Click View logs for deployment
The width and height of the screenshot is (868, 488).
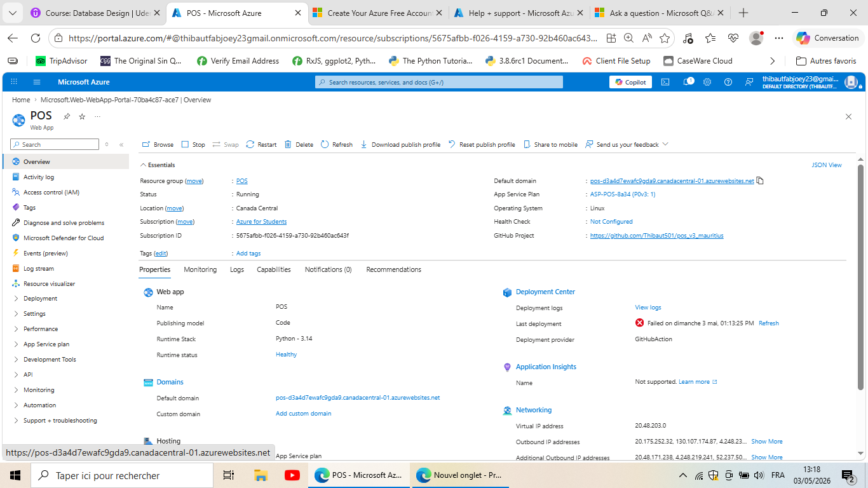click(648, 308)
